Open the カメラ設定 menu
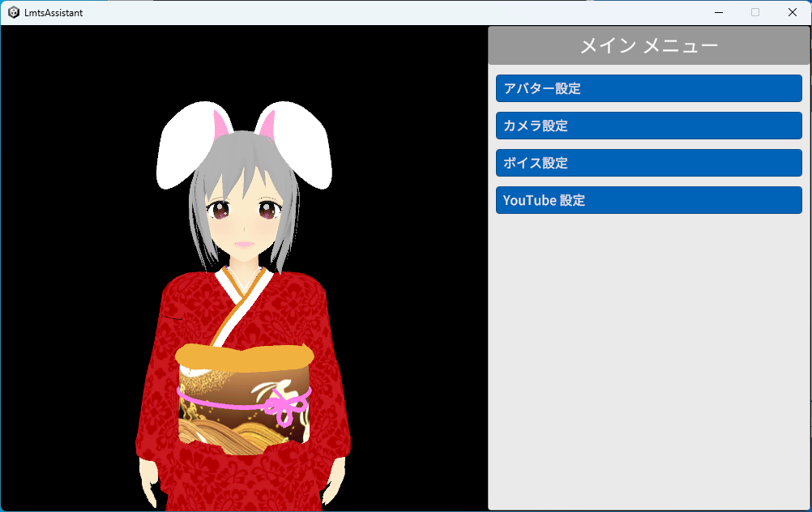Viewport: 812px width, 512px height. point(649,126)
